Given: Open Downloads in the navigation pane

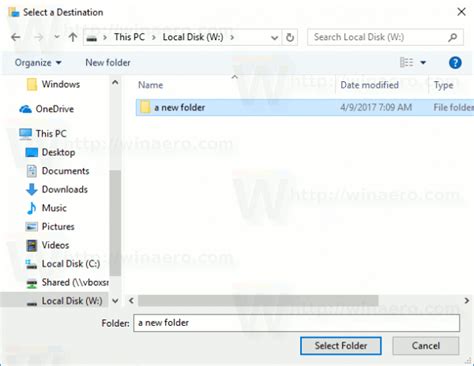Looking at the screenshot, I should coord(57,189).
